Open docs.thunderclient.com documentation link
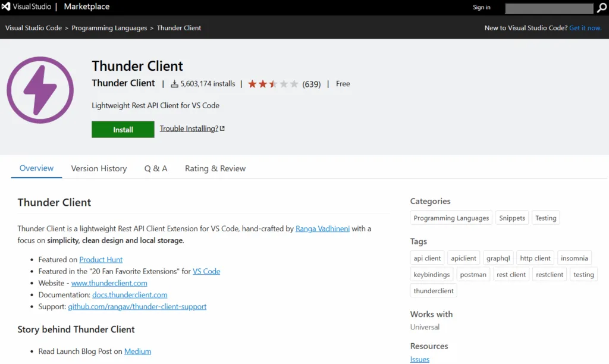 pos(130,295)
